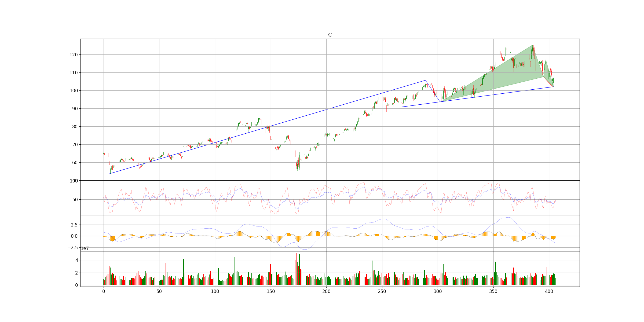
Task: Click the volume axis label 4
Action: pyautogui.click(x=76, y=260)
